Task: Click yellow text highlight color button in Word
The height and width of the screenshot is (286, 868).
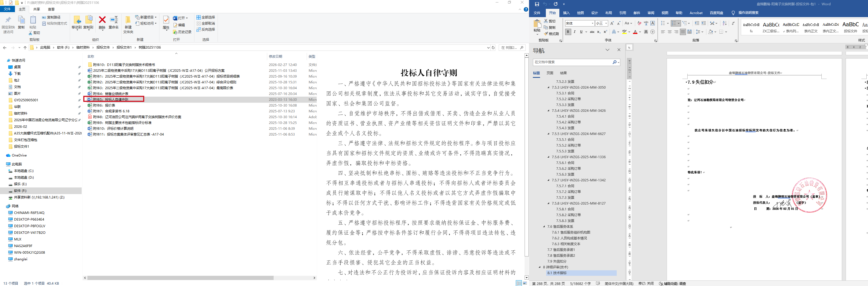Action: 624,32
